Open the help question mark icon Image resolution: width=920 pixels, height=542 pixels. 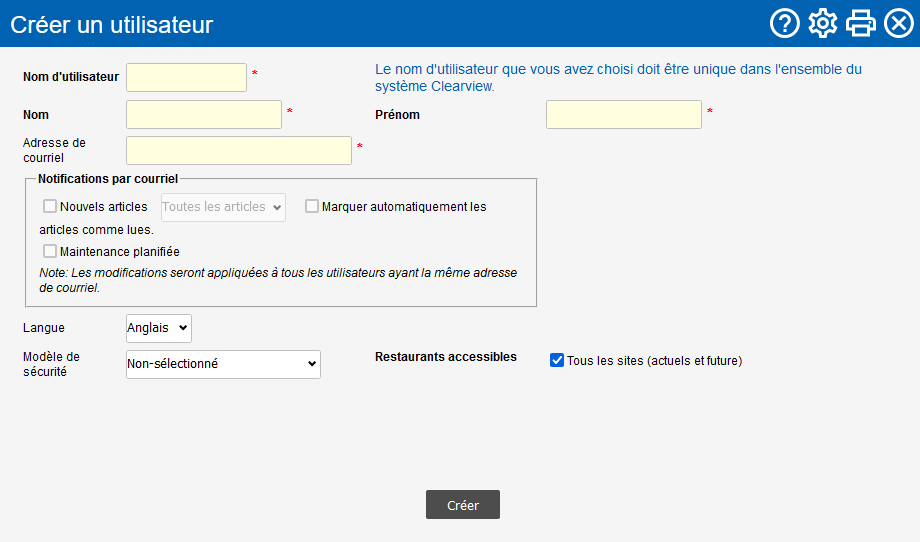(784, 24)
